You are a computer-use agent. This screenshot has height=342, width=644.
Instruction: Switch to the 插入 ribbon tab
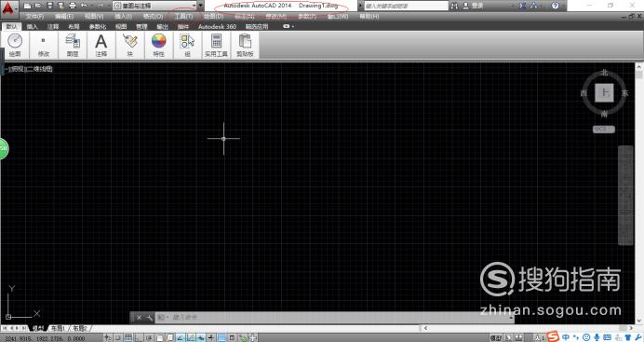point(32,26)
